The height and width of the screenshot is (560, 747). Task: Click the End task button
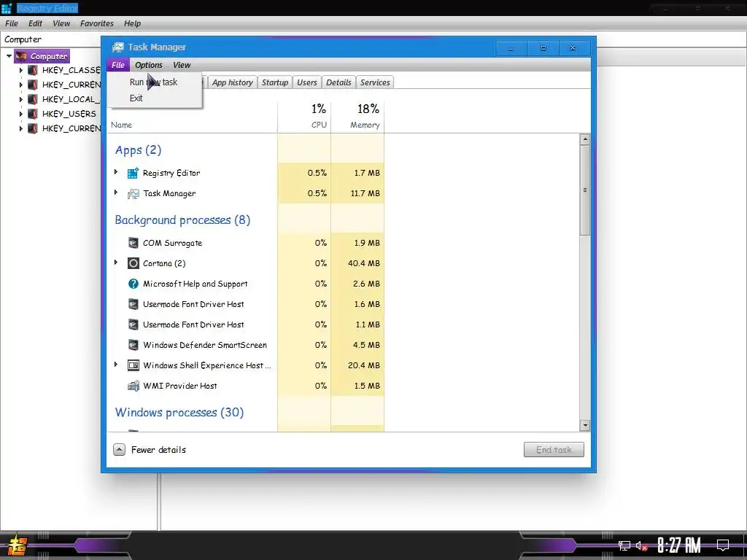coord(554,449)
